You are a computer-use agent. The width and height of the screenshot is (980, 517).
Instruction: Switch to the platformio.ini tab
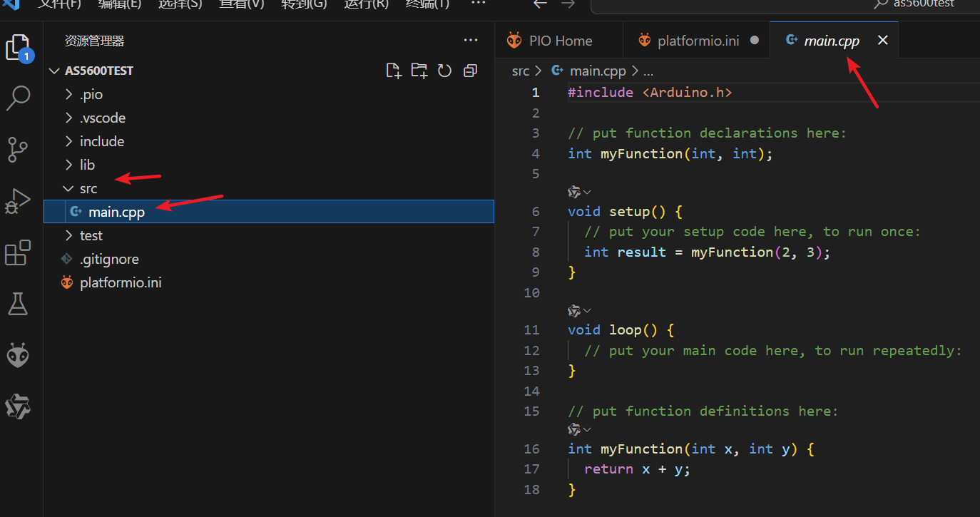point(698,41)
